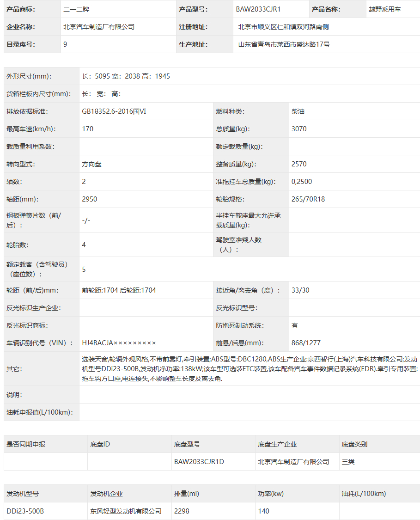The image size is (420, 520).
Task: Click the 底盘型号 column header
Action: pyautogui.click(x=187, y=444)
